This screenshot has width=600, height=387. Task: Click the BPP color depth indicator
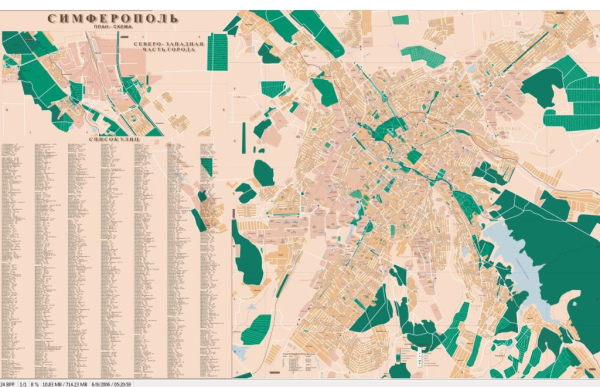[x=7, y=384]
